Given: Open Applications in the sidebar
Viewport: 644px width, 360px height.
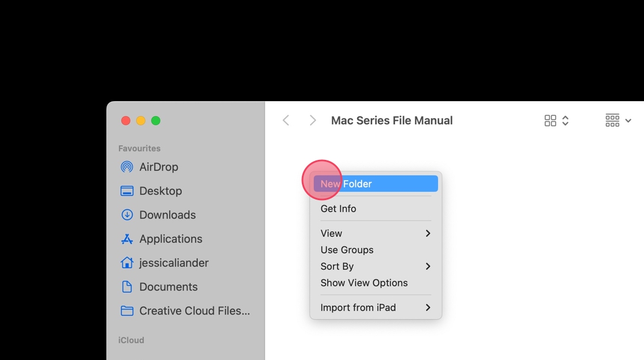Looking at the screenshot, I should tap(170, 239).
